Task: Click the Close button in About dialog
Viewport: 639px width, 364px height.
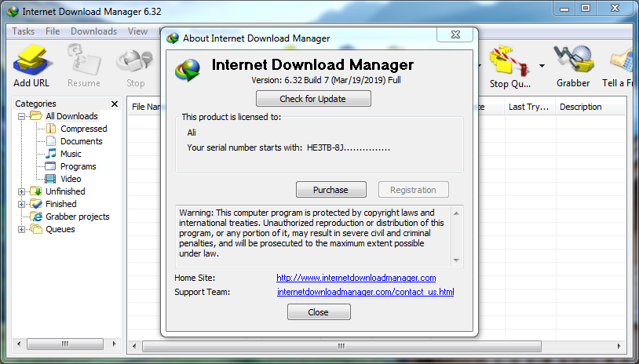Action: 319,312
